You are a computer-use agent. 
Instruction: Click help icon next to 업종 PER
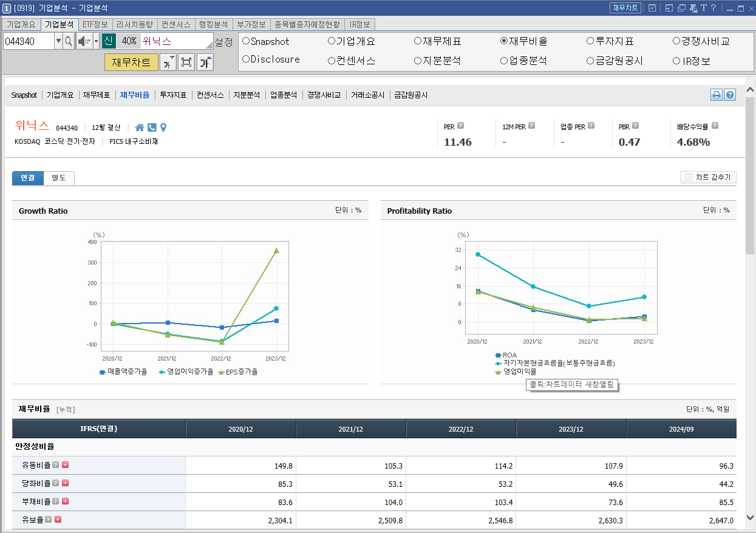coord(591,126)
